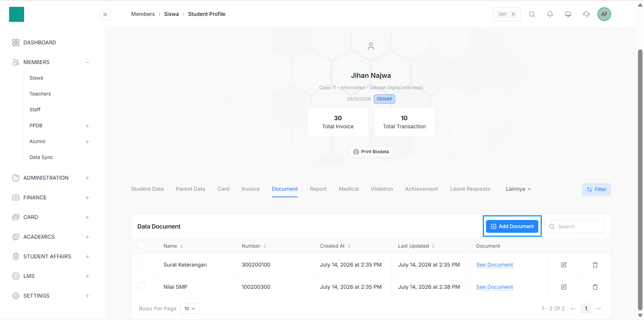
Task: Tick the Surat Keterangan row checkbox
Action: 141,264
